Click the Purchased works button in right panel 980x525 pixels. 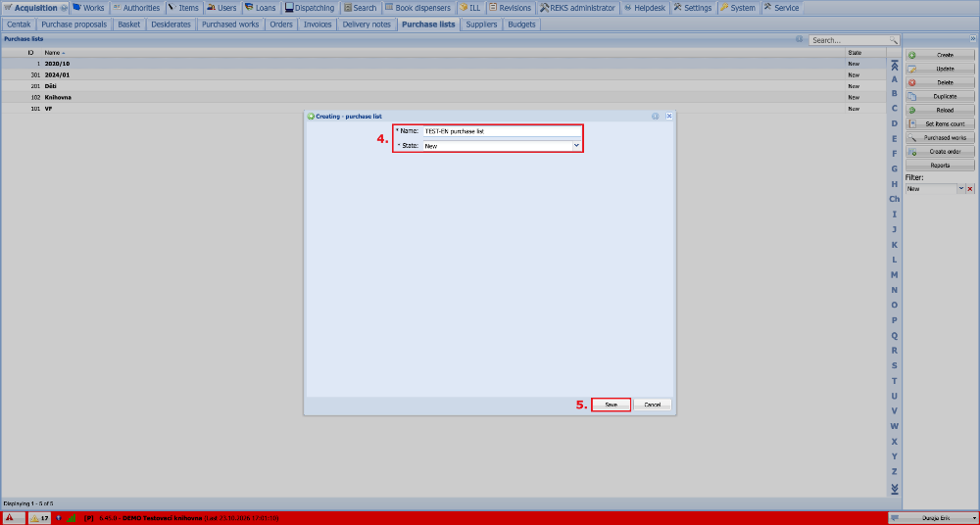pyautogui.click(x=940, y=137)
